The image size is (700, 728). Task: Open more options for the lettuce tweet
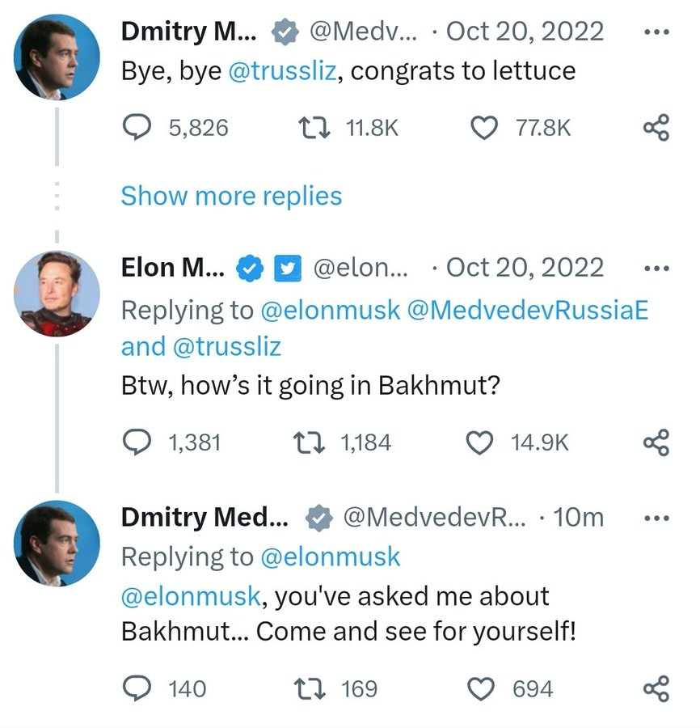click(x=656, y=32)
